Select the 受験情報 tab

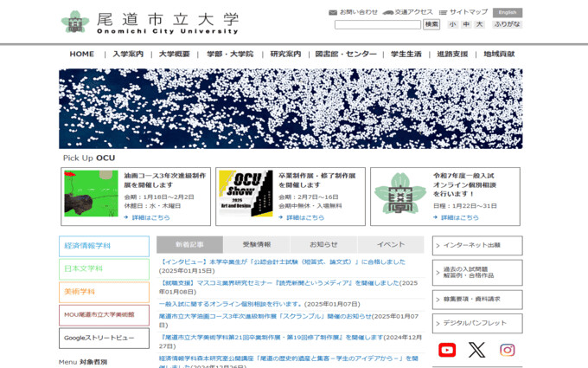pyautogui.click(x=257, y=244)
